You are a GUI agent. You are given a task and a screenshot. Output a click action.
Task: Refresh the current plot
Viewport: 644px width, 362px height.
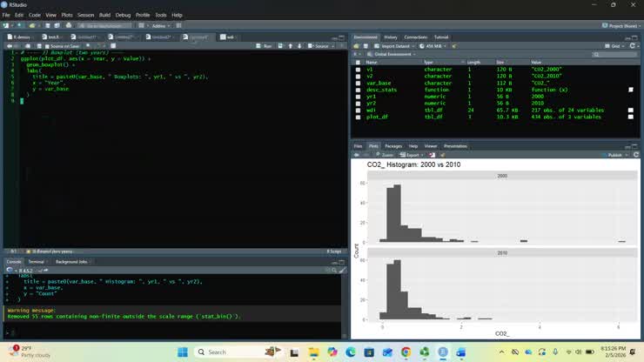click(636, 155)
